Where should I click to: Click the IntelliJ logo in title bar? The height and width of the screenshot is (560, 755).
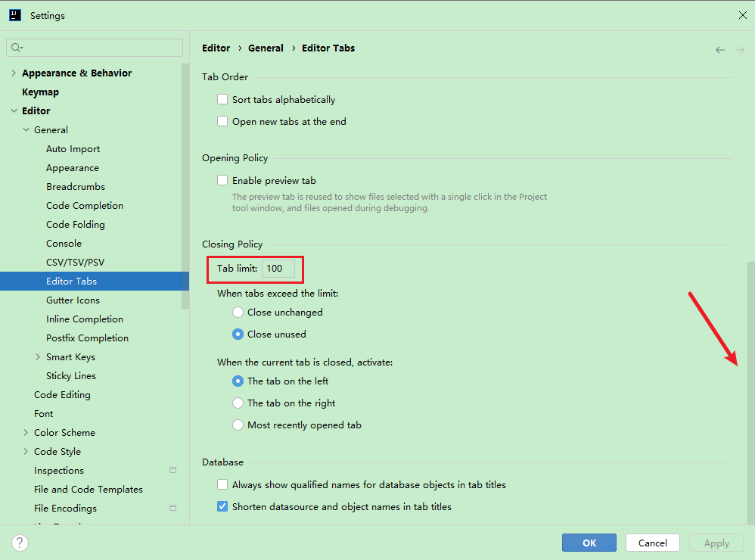14,15
